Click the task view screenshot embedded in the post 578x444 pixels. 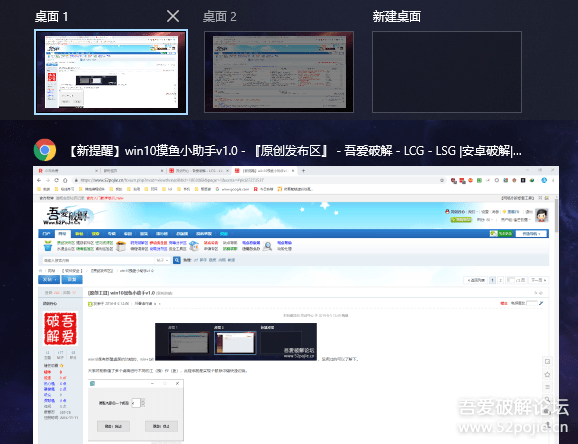coord(236,341)
